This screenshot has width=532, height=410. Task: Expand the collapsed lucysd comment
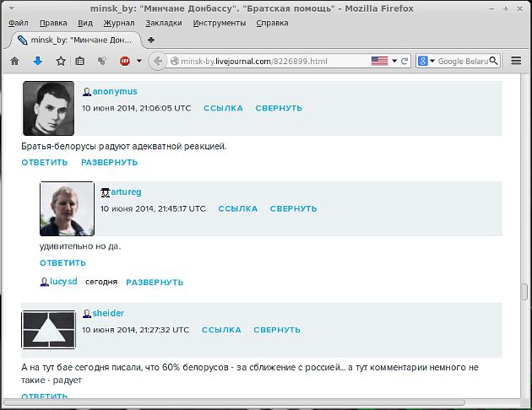pos(154,282)
